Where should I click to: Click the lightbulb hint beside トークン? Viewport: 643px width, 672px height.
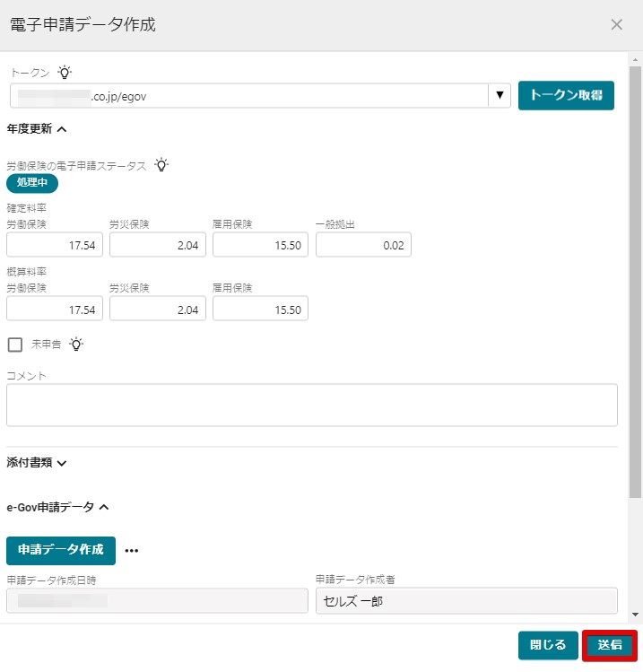pyautogui.click(x=65, y=72)
